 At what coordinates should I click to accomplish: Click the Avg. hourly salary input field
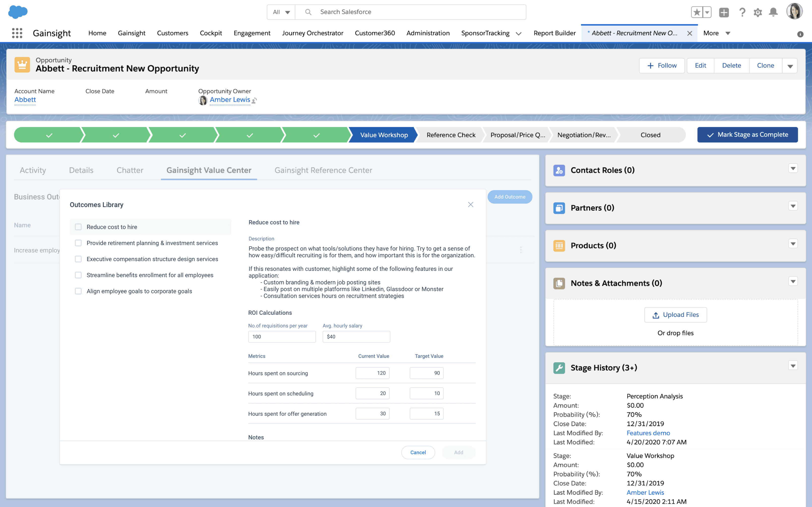[x=356, y=337]
